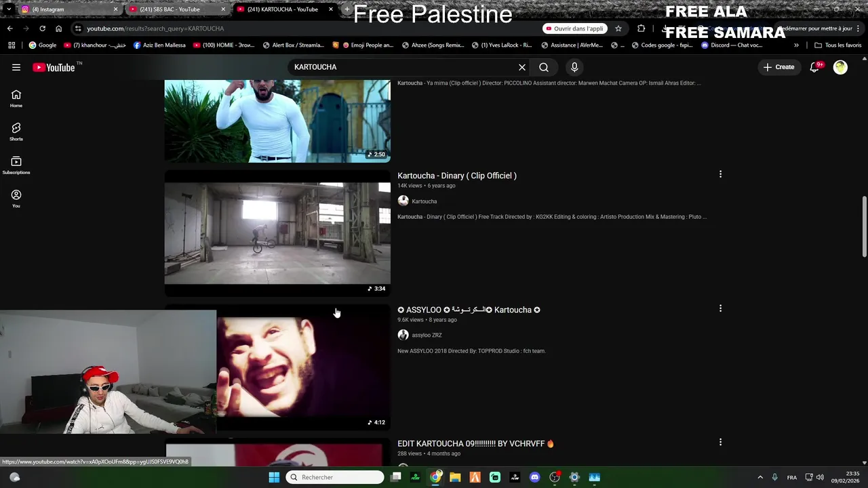This screenshot has width=868, height=488.
Task: Open options for the ASSYLOO Kartoucha video
Action: pos(720,308)
